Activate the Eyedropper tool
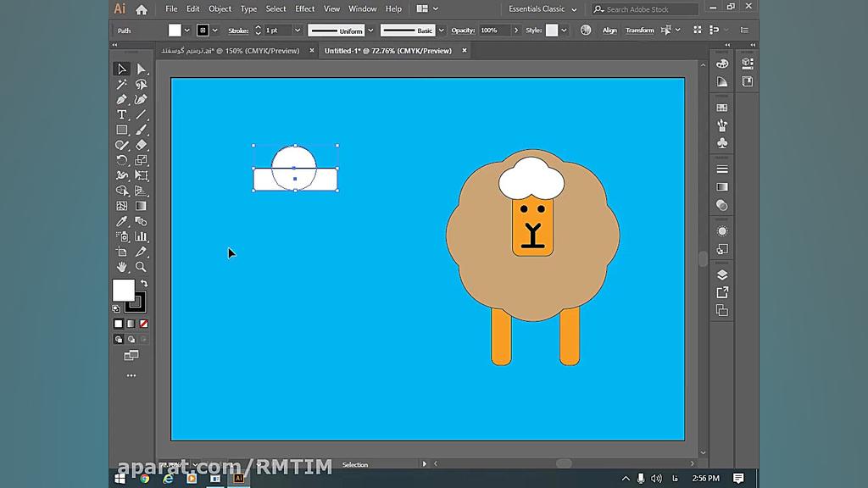 point(122,221)
